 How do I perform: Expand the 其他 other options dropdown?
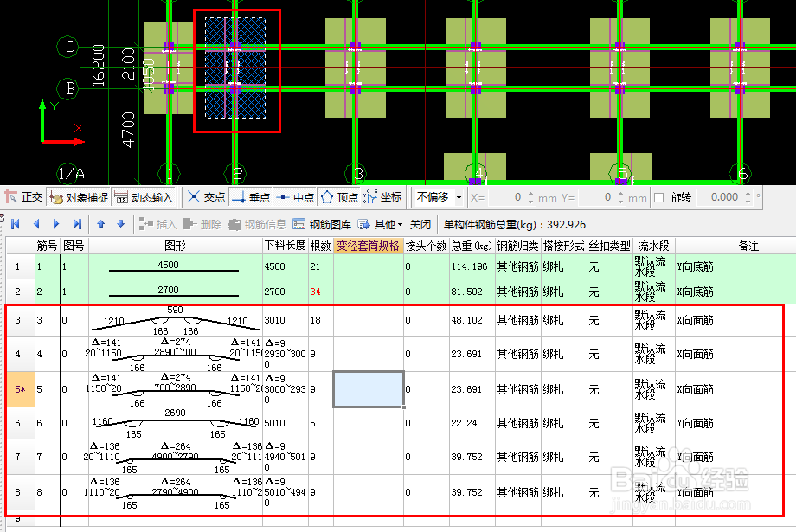(x=383, y=223)
